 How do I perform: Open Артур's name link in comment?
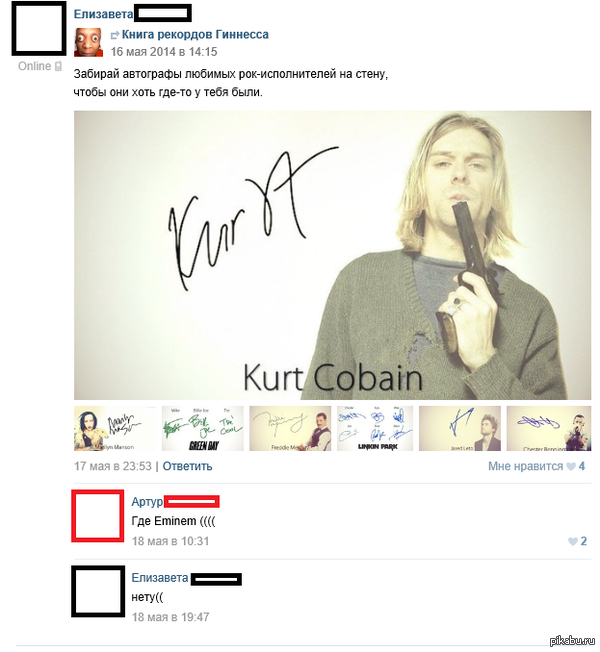tap(147, 502)
